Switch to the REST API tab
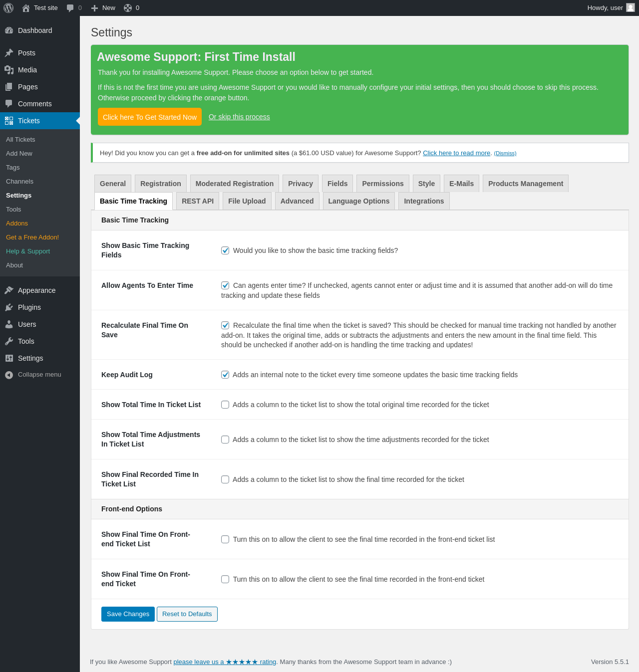Viewport: 639px width, 672px height. point(198,201)
